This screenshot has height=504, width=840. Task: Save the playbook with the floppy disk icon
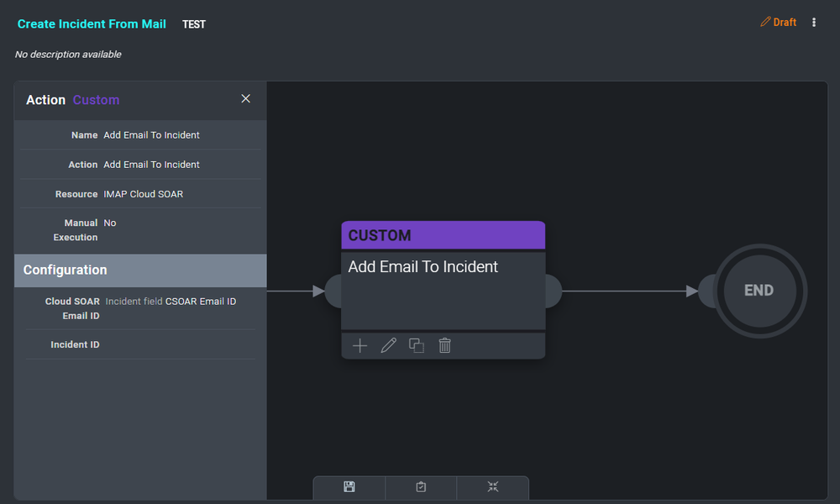point(349,487)
